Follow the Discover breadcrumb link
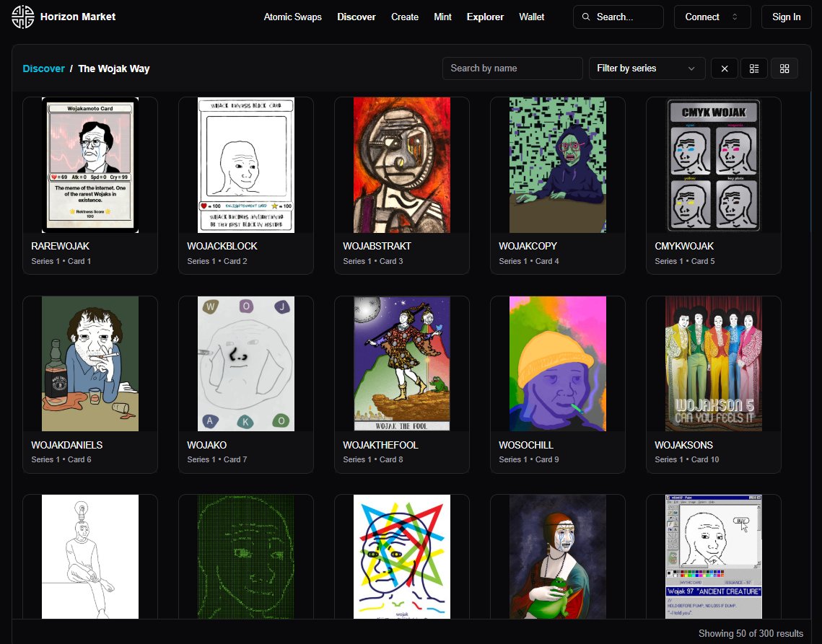This screenshot has height=644, width=822. [43, 69]
